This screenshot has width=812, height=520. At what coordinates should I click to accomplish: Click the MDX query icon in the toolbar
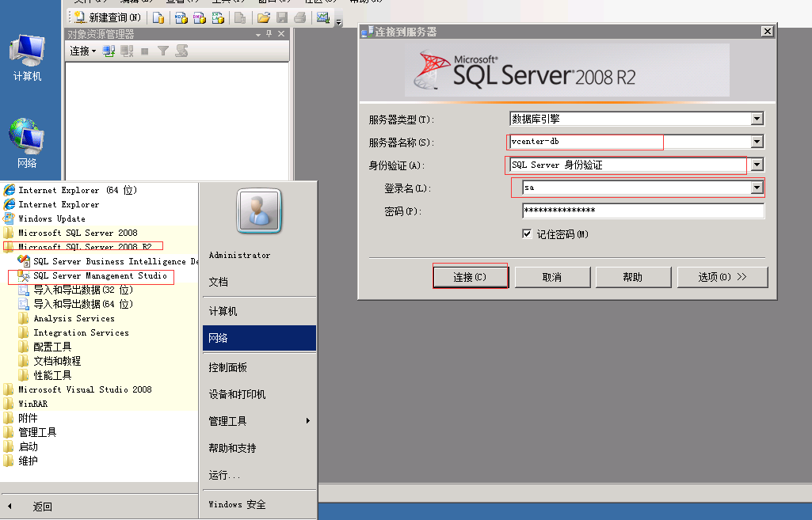pos(181,18)
